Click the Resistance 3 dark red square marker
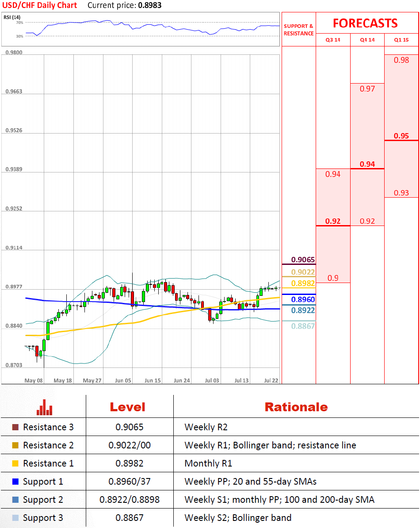The image size is (420, 528). (15, 427)
